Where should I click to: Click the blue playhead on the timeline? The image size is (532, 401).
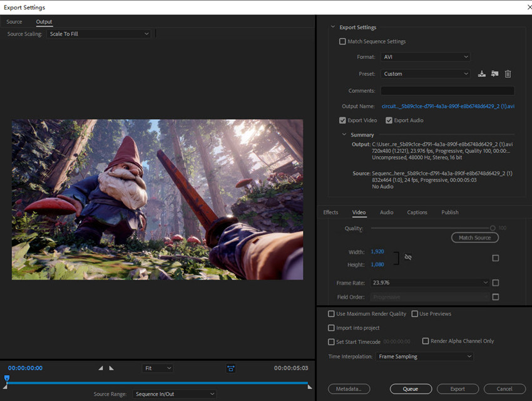point(7,378)
